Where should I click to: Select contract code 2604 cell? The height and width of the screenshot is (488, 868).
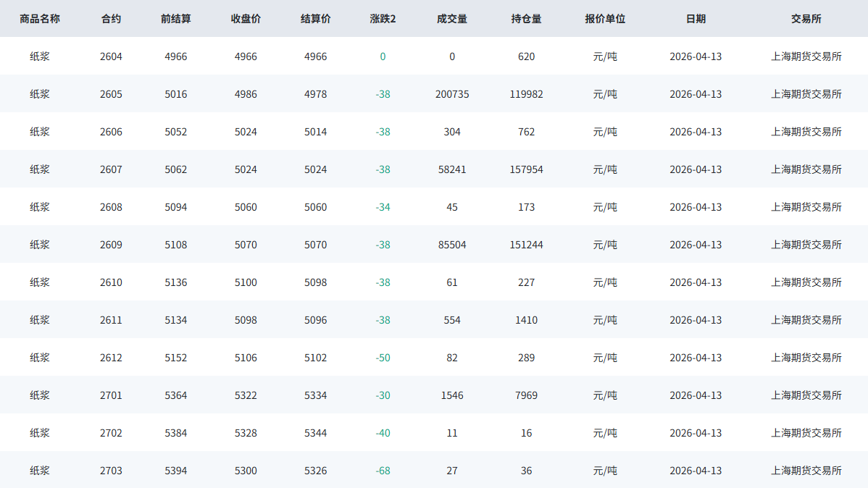pyautogui.click(x=111, y=56)
